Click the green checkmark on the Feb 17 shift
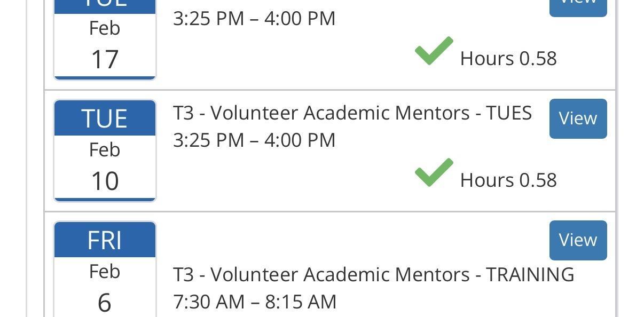This screenshot has width=644, height=317. [434, 51]
